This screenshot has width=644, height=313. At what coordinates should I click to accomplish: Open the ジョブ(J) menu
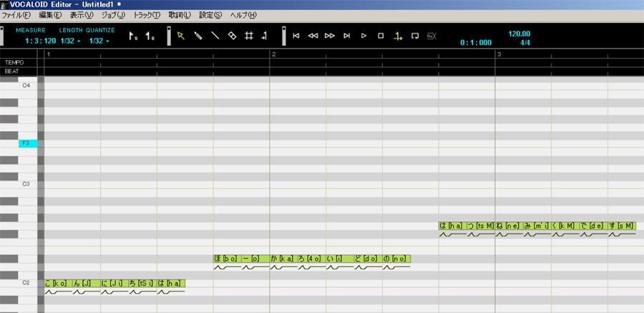(113, 15)
